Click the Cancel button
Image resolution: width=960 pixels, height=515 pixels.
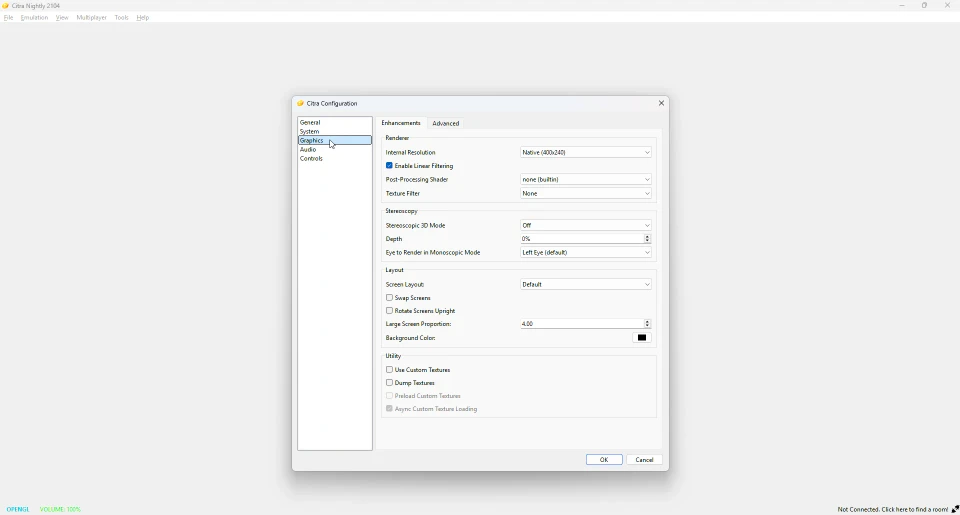pos(644,460)
